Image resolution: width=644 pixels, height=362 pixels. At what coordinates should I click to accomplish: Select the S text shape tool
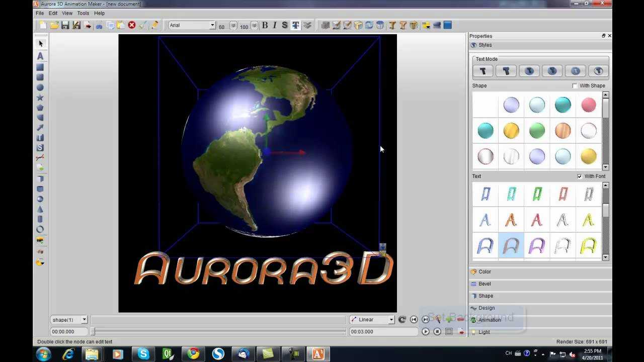[x=40, y=148]
